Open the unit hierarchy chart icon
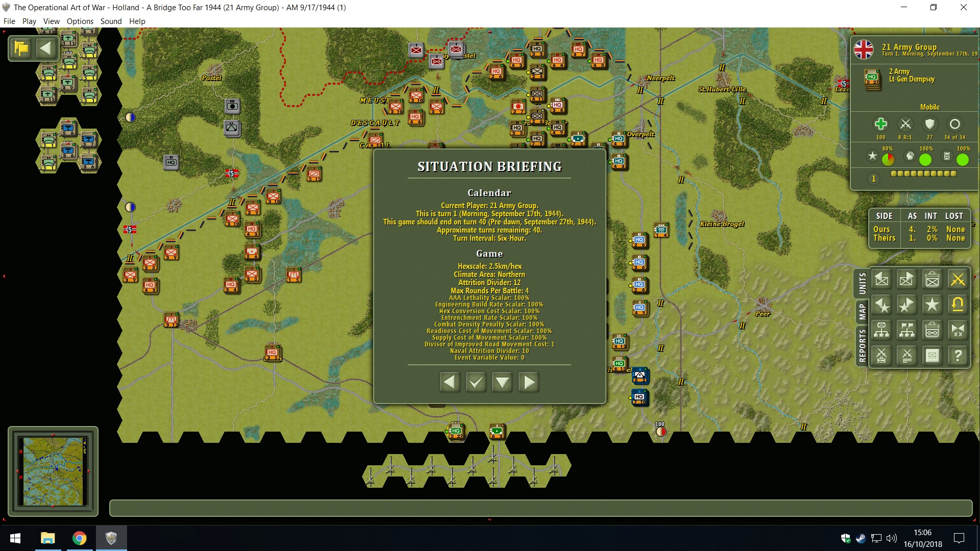The height and width of the screenshot is (551, 980). click(x=881, y=330)
